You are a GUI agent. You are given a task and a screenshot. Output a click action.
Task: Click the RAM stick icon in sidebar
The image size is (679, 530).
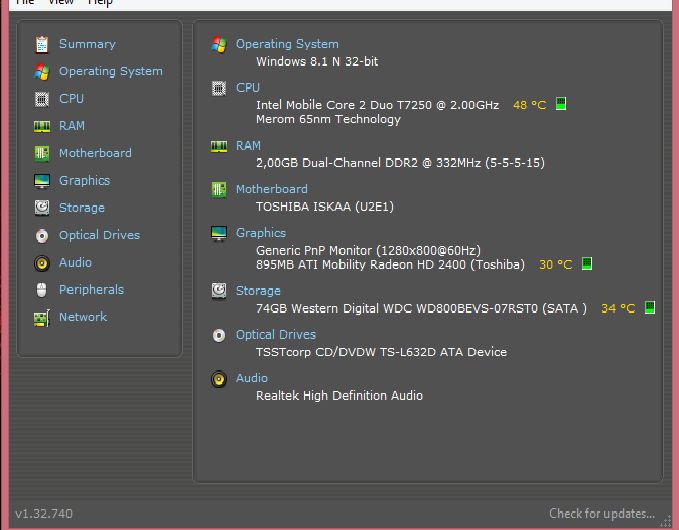pos(42,126)
